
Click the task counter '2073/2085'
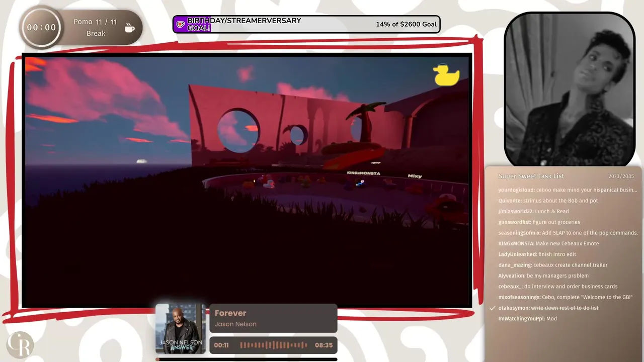click(x=621, y=176)
